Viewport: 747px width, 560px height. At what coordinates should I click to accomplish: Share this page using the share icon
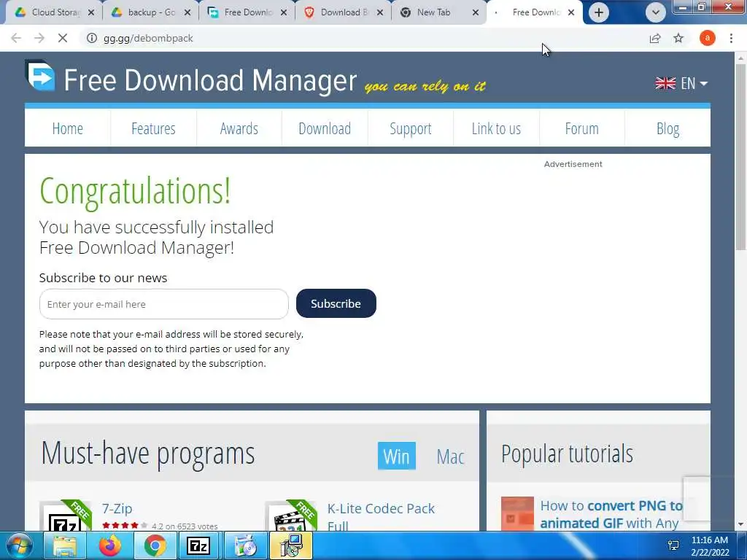(655, 38)
